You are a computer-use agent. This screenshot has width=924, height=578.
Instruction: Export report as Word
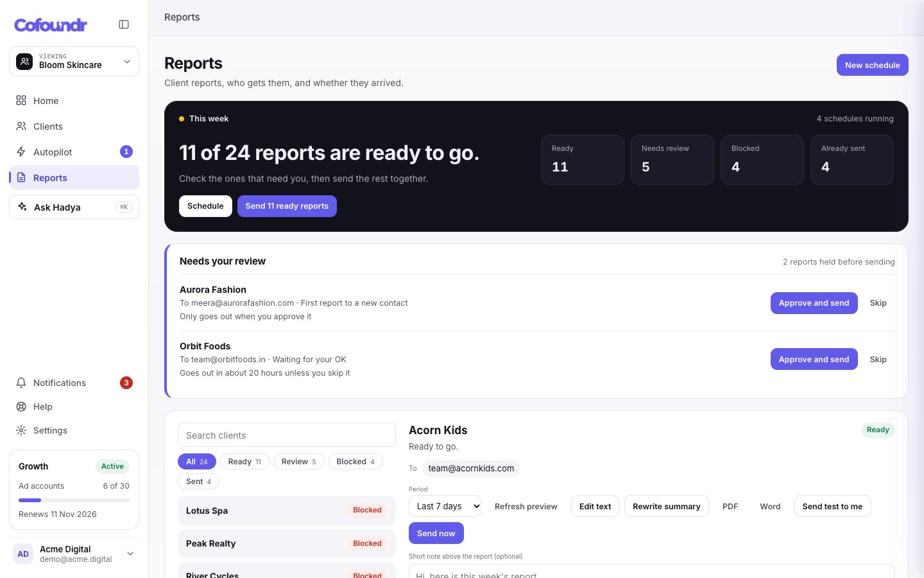(770, 506)
